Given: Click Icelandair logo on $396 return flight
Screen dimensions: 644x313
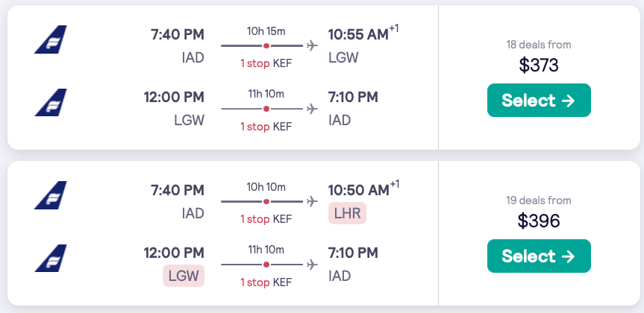Looking at the screenshot, I should pyautogui.click(x=51, y=258).
